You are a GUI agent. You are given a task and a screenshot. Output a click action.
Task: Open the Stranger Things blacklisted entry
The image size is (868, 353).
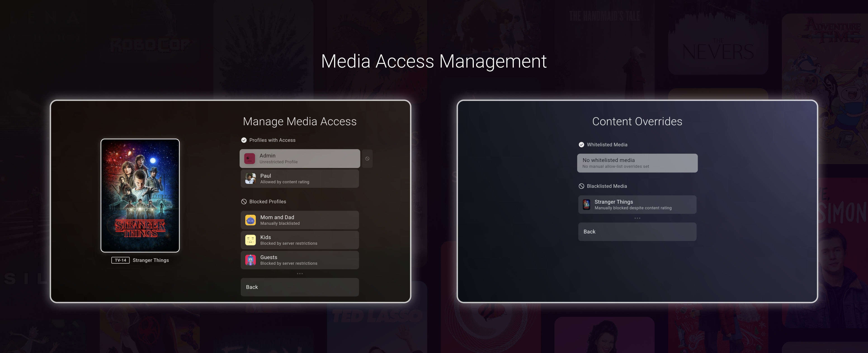coord(637,205)
